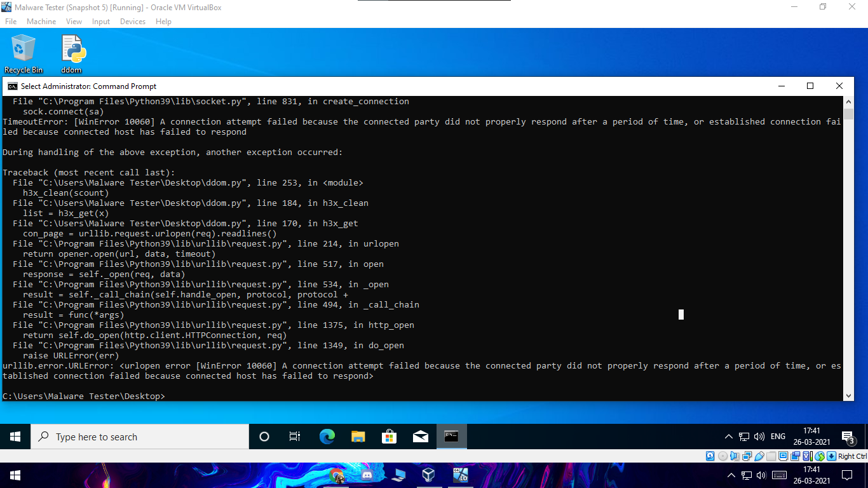
Task: Open the Microsoft Store from the taskbar
Action: click(389, 437)
